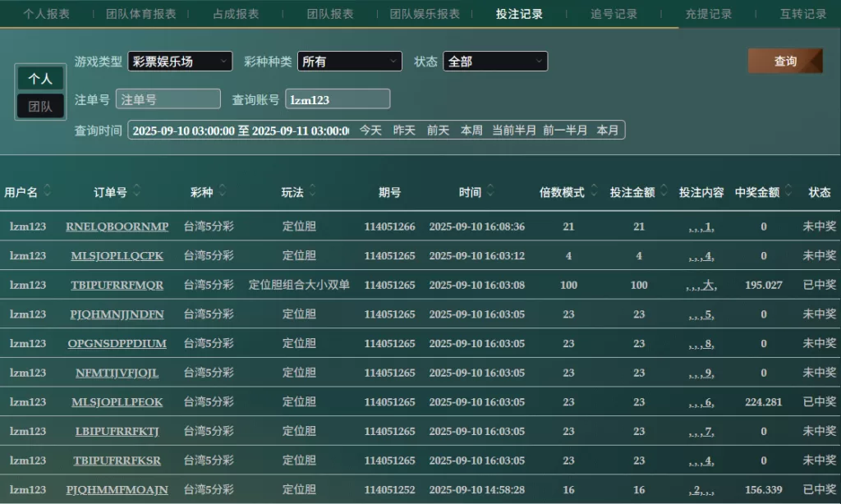Sort by 彩种 column sort arrows
The width and height of the screenshot is (841, 504).
[x=222, y=191]
